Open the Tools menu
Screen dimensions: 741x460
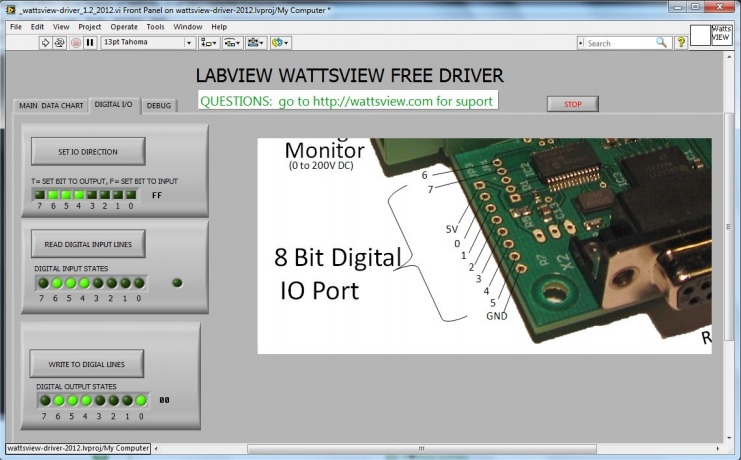click(155, 27)
